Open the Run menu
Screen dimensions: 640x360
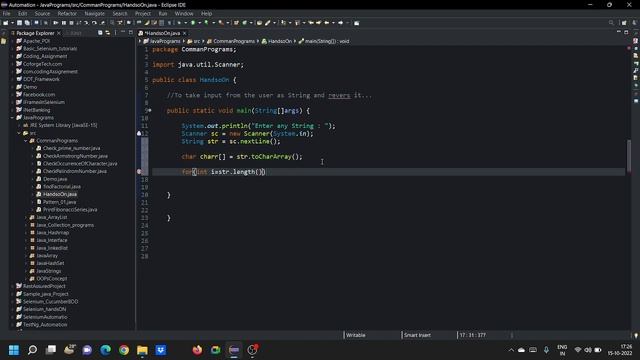pos(163,13)
